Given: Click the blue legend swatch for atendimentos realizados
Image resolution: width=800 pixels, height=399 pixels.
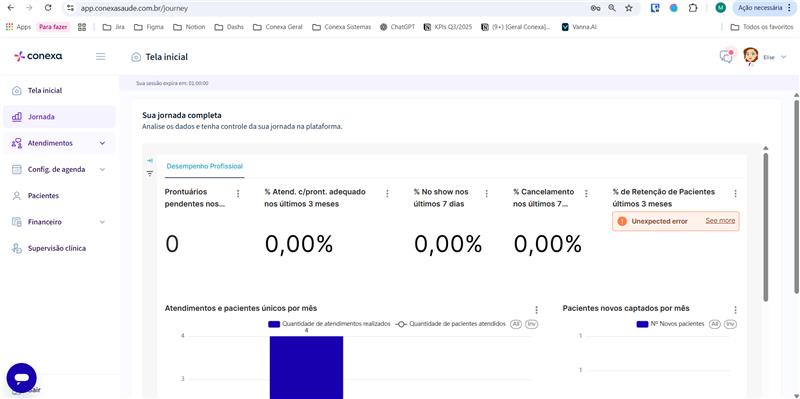Looking at the screenshot, I should click(274, 324).
